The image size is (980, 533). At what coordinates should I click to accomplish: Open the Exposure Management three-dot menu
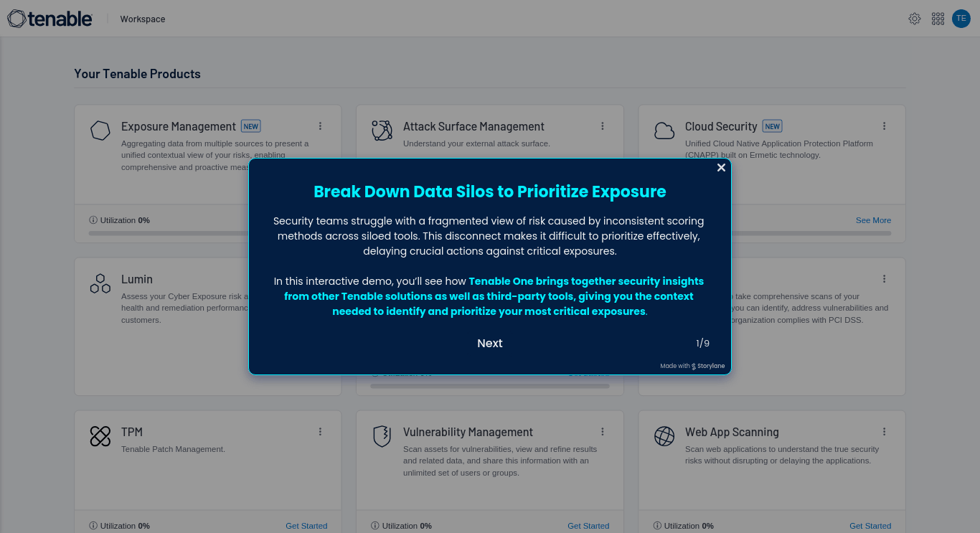[x=320, y=126]
